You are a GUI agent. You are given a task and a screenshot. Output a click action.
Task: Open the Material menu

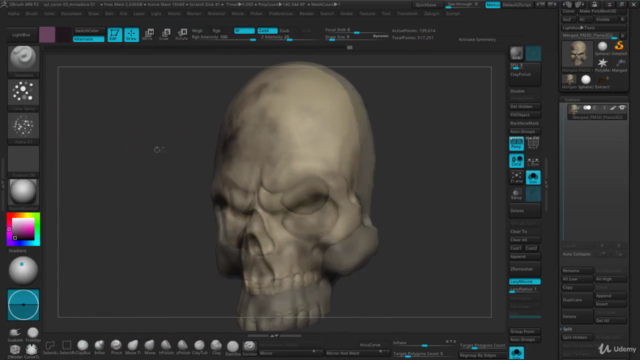pyautogui.click(x=216, y=13)
